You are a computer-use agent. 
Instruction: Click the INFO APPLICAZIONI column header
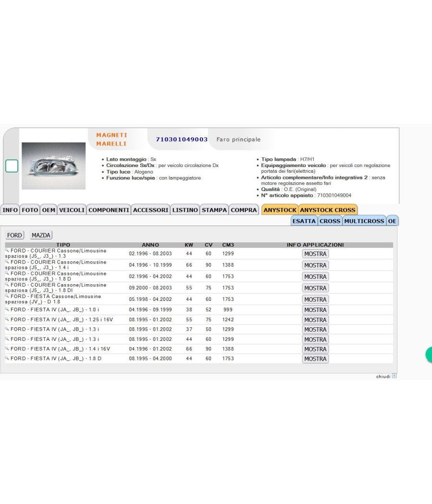315,245
